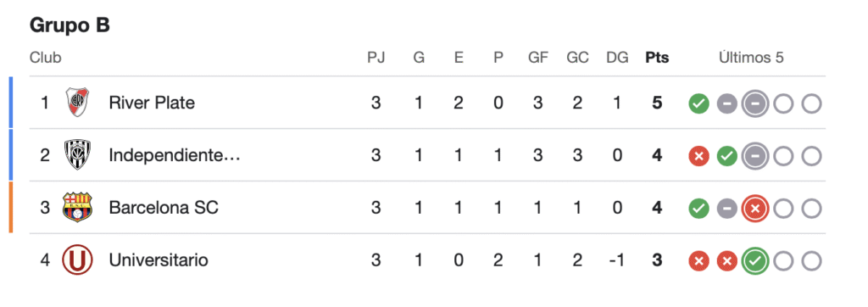868x307 pixels.
Task: Click the River Plate club crest
Action: tap(77, 103)
